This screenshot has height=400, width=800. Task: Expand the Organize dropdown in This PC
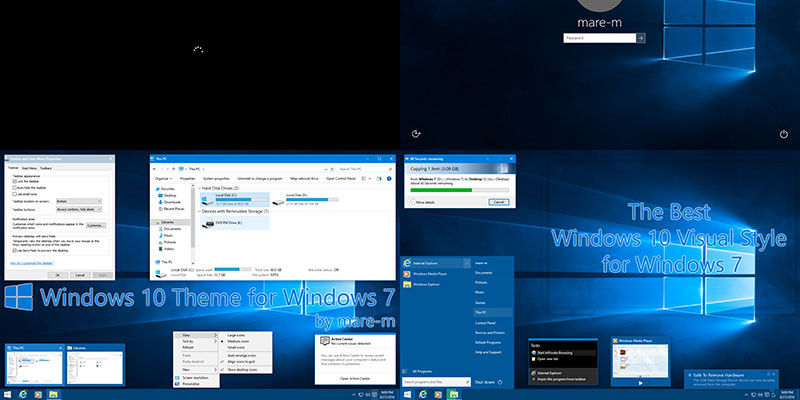tap(163, 179)
